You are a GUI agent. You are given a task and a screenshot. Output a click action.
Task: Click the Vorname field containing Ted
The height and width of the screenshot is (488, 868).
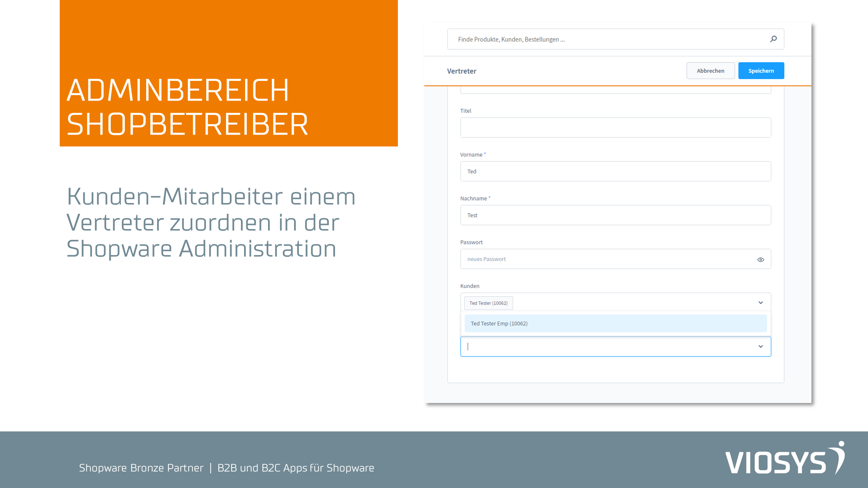click(616, 171)
